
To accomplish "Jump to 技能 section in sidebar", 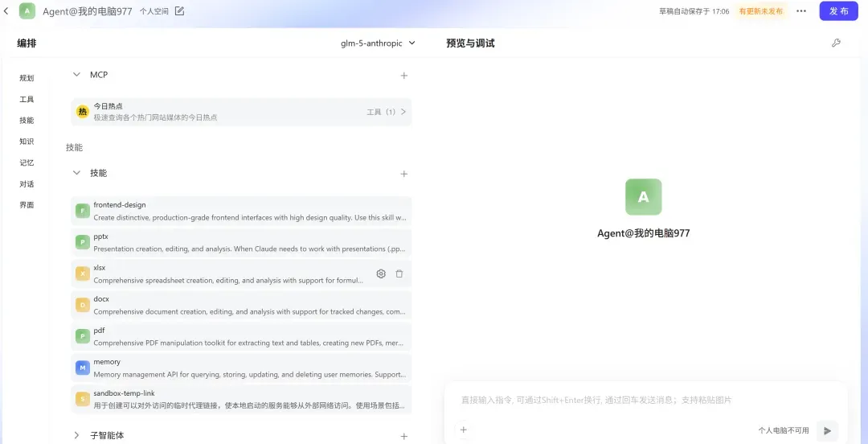I will [x=27, y=121].
